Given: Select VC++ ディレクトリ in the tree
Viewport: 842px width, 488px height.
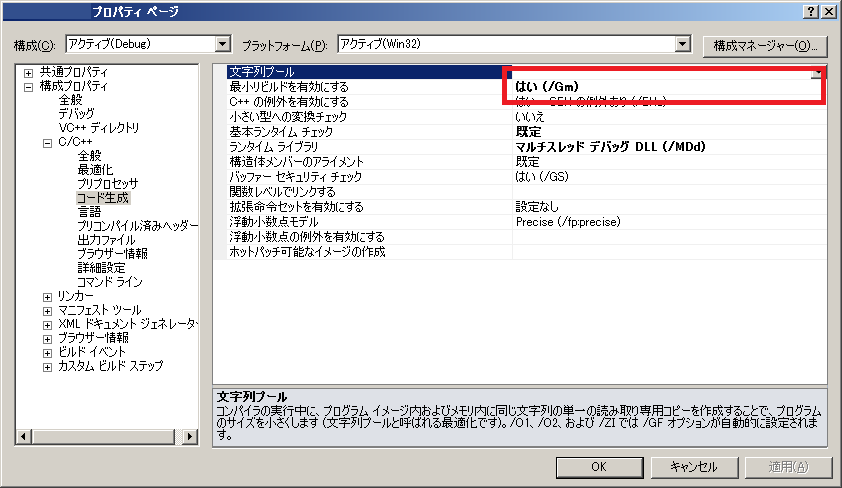Looking at the screenshot, I should [99, 128].
